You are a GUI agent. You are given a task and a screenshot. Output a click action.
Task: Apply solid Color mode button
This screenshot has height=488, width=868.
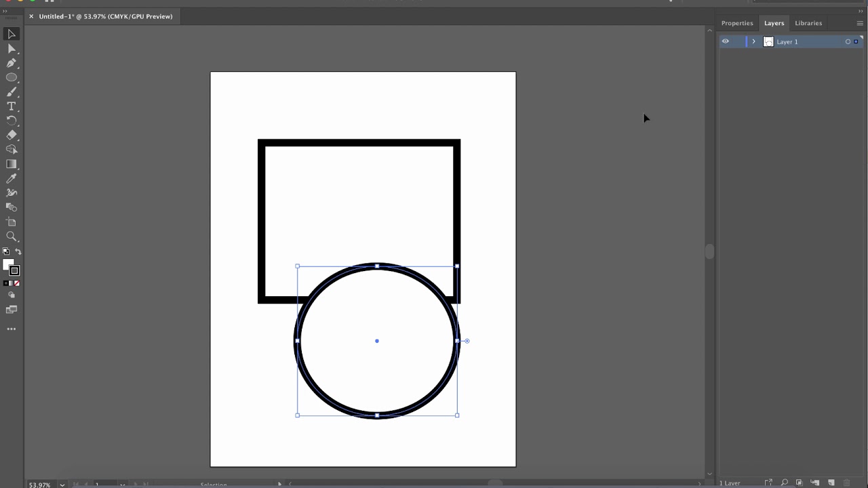coord(6,283)
